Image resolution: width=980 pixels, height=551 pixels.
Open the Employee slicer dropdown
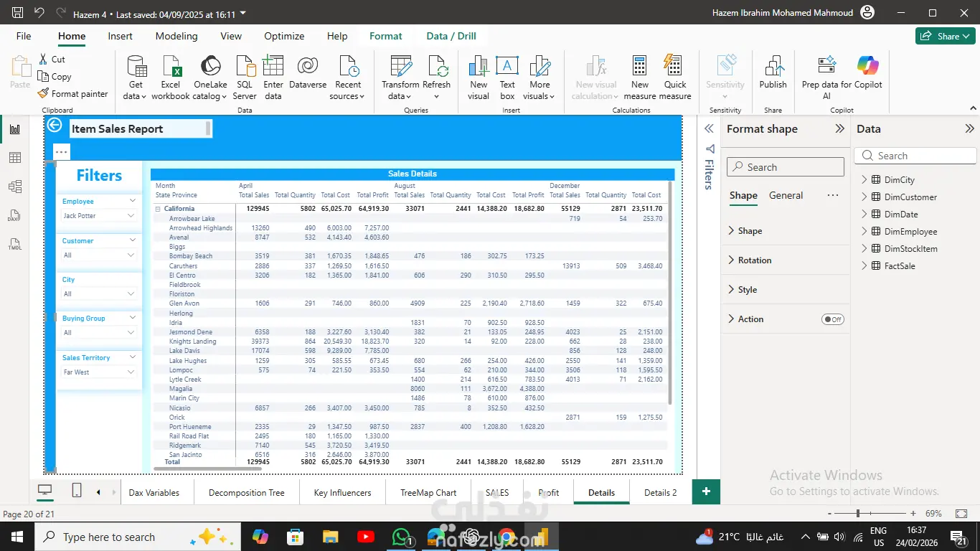131,216
